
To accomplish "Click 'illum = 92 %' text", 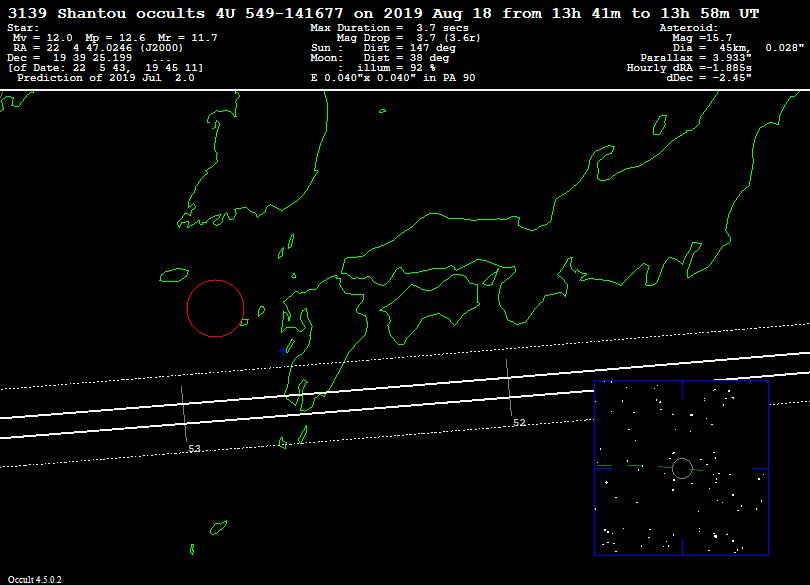I will [396, 68].
